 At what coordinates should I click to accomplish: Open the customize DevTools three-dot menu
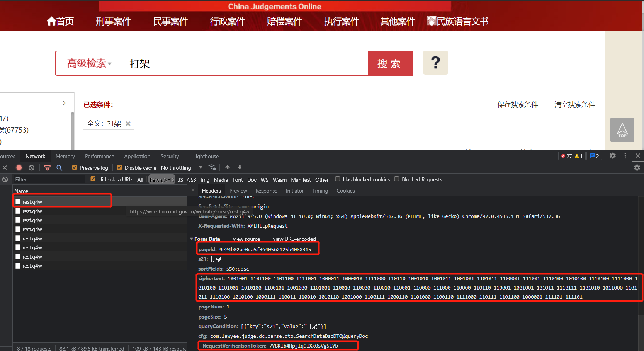tap(625, 155)
